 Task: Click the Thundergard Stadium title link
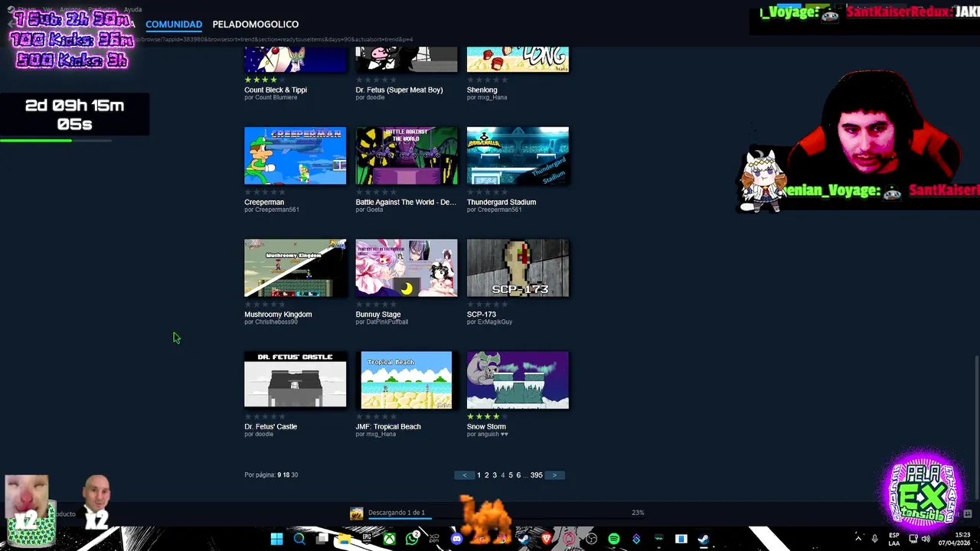(x=501, y=202)
